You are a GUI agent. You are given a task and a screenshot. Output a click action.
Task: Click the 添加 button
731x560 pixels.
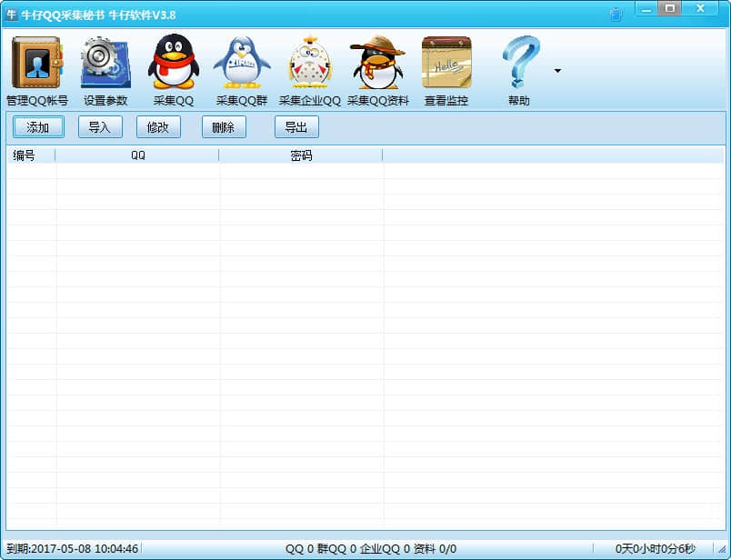pos(38,127)
